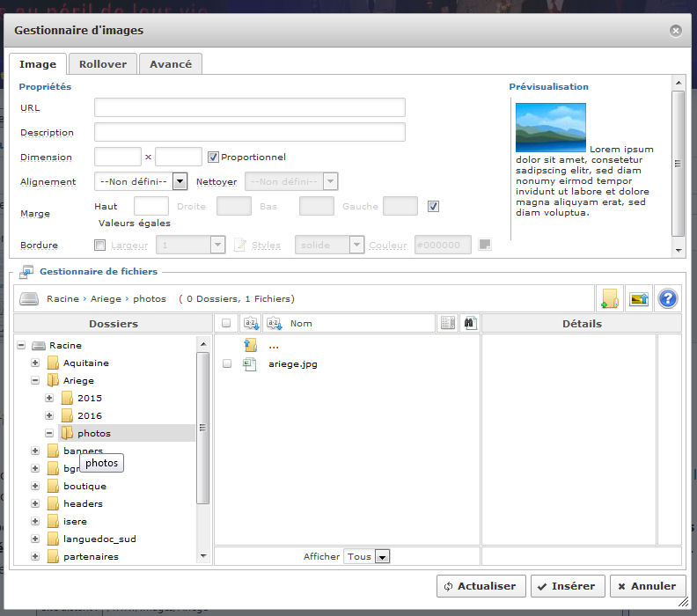The height and width of the screenshot is (616, 697).
Task: Collapse the Ariege folder node
Action: pyautogui.click(x=35, y=380)
